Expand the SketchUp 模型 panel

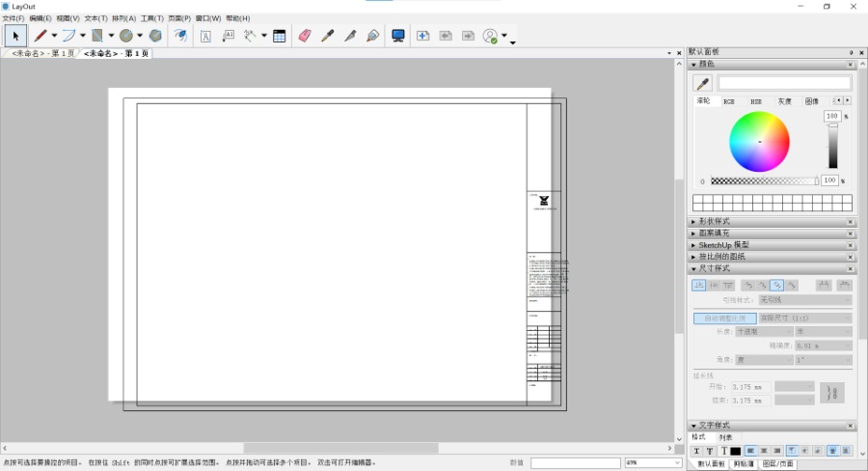[723, 245]
